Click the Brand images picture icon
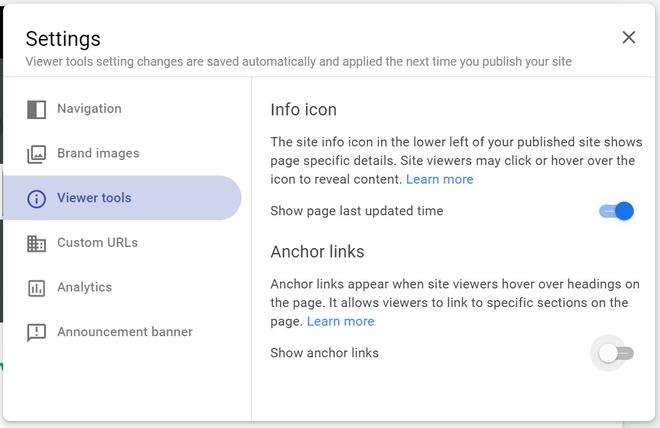The image size is (660, 428). pos(37,154)
